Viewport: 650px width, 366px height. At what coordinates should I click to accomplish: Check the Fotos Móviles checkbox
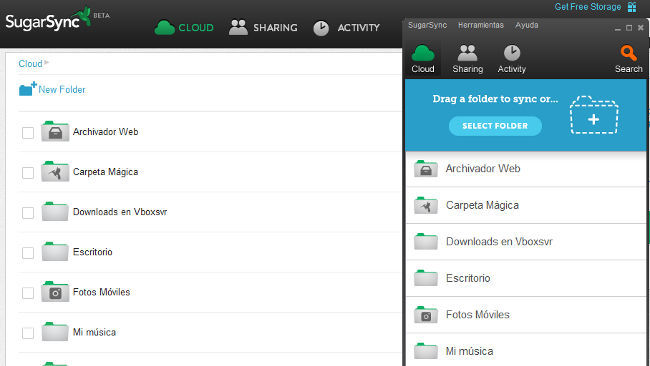click(28, 293)
